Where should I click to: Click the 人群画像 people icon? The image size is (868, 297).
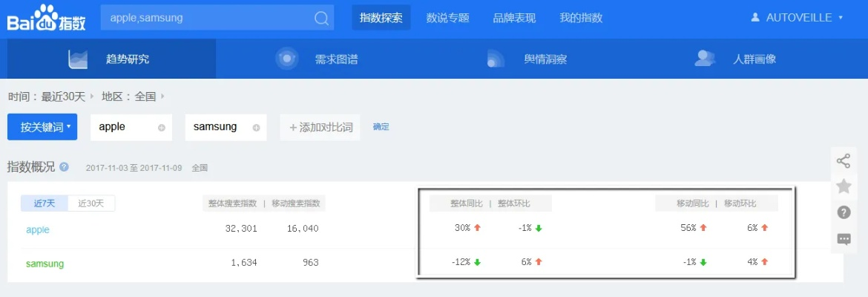click(x=706, y=58)
